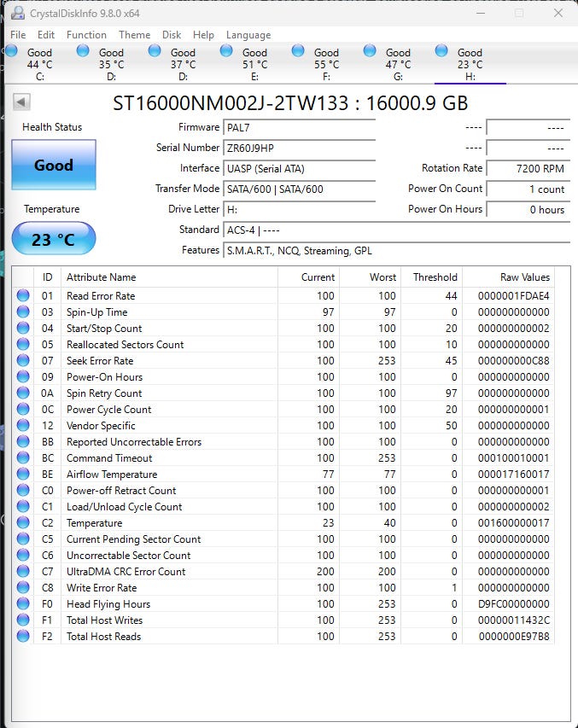Click the CrystalDiskInfo title bar icon
The width and height of the screenshot is (578, 728).
(18, 13)
